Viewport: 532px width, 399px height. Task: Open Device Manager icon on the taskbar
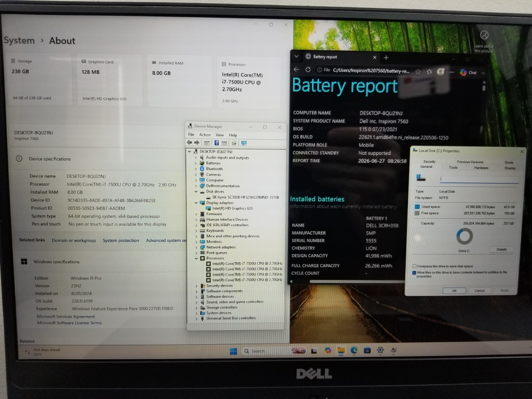pyautogui.click(x=393, y=350)
